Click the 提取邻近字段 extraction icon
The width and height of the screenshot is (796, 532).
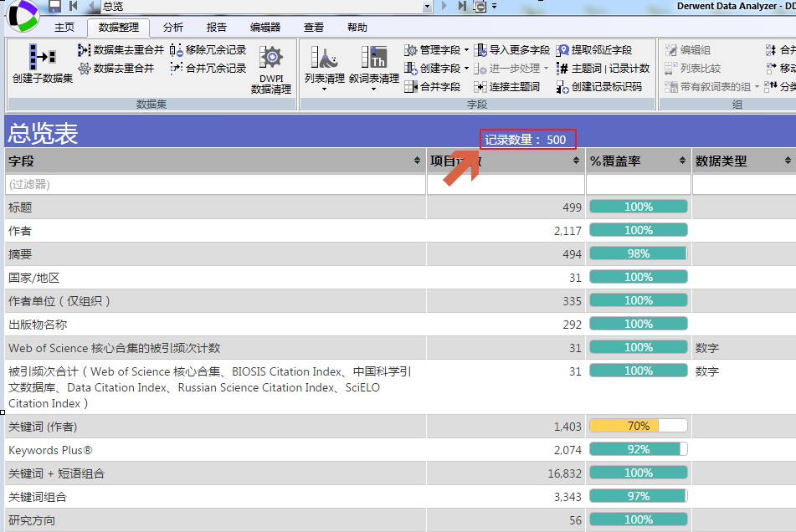(x=562, y=50)
